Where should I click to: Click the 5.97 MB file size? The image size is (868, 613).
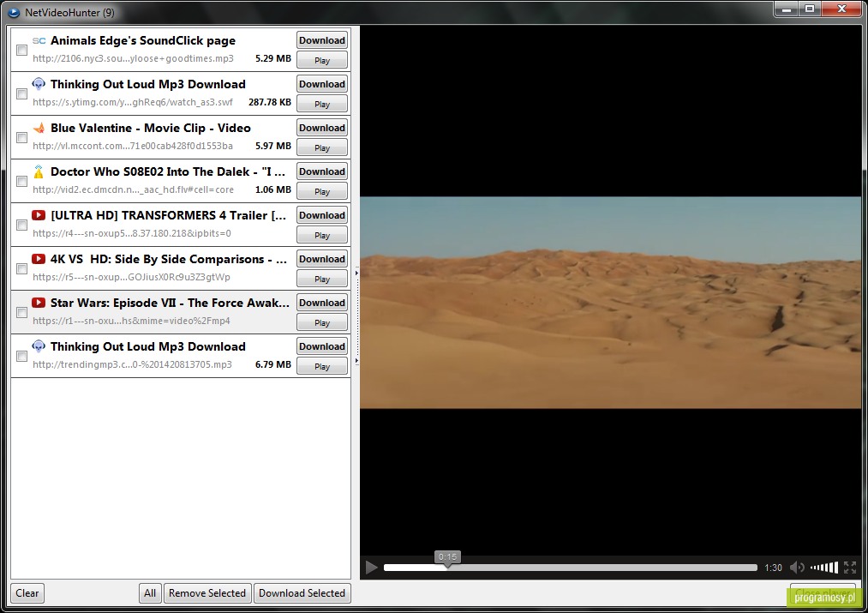click(x=273, y=147)
